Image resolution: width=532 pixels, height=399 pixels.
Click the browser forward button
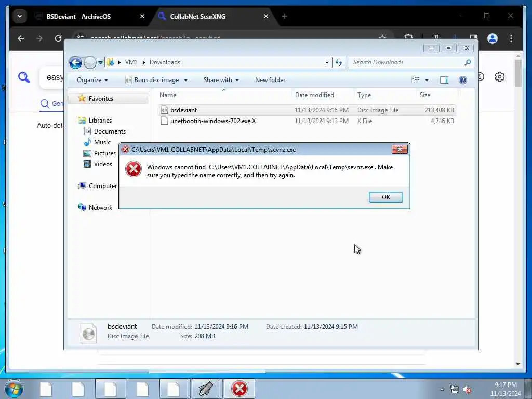coord(39,38)
